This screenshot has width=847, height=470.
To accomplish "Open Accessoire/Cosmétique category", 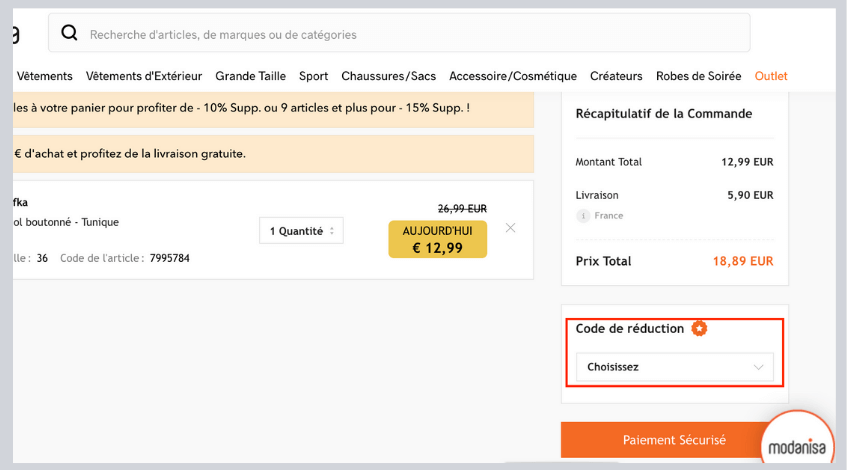I will (x=513, y=76).
